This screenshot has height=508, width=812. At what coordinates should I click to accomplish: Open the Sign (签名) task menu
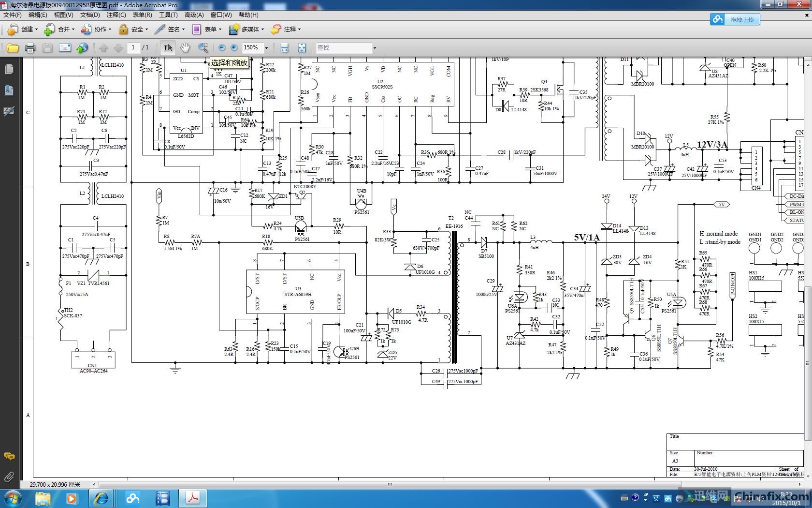pyautogui.click(x=170, y=30)
